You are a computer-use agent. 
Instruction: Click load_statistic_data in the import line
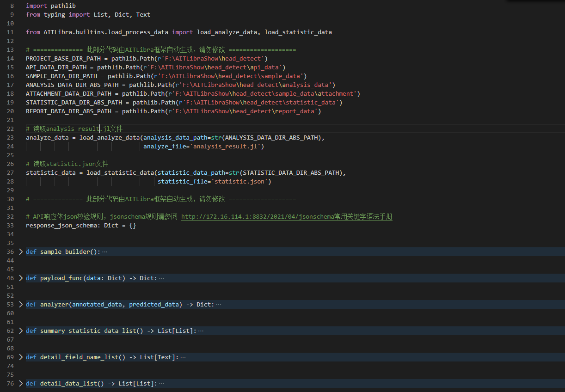[x=298, y=32]
